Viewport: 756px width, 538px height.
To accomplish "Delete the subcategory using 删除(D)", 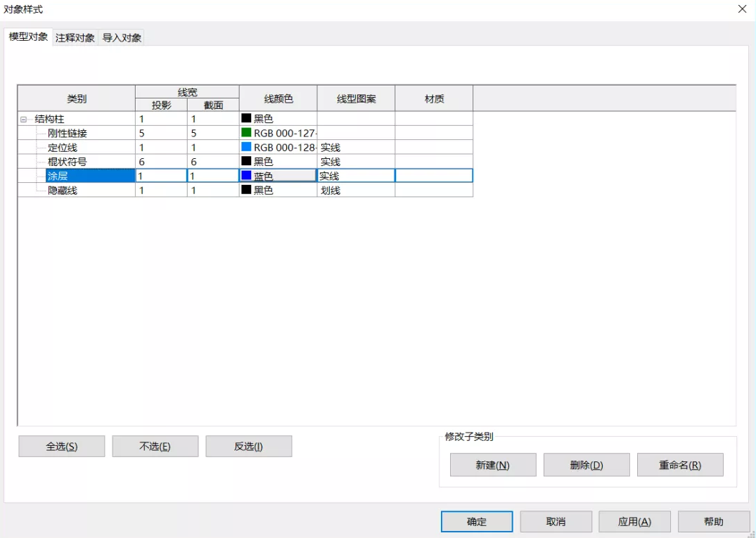I will click(587, 465).
